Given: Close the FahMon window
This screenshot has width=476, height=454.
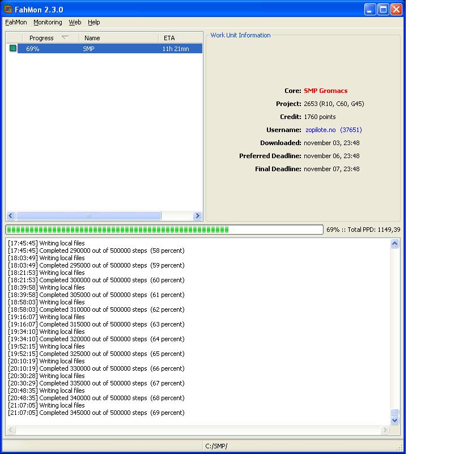Looking at the screenshot, I should (x=397, y=10).
